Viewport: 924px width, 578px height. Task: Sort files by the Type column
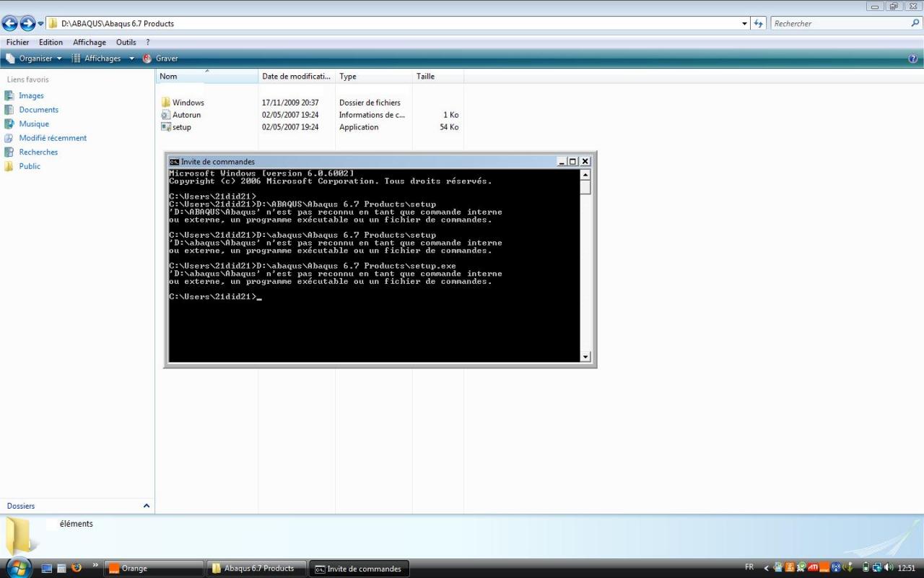pyautogui.click(x=374, y=76)
